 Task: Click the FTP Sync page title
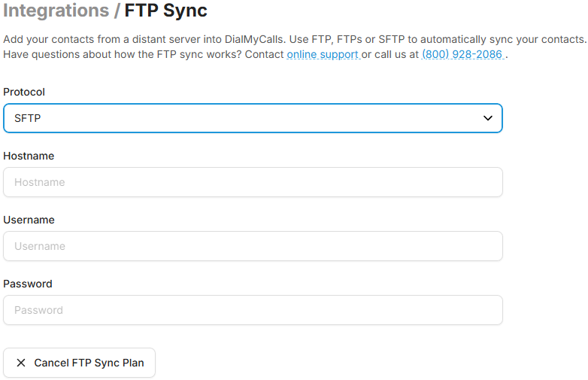point(165,11)
